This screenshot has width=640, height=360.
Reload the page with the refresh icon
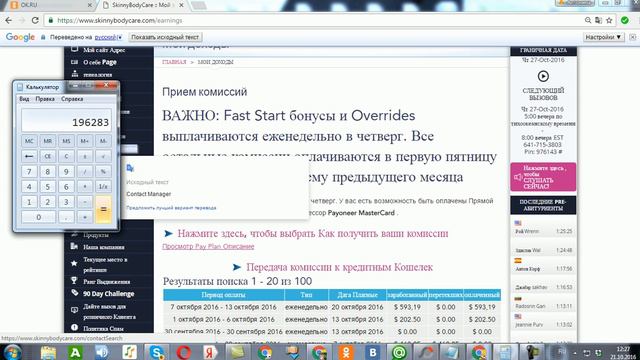coord(35,20)
